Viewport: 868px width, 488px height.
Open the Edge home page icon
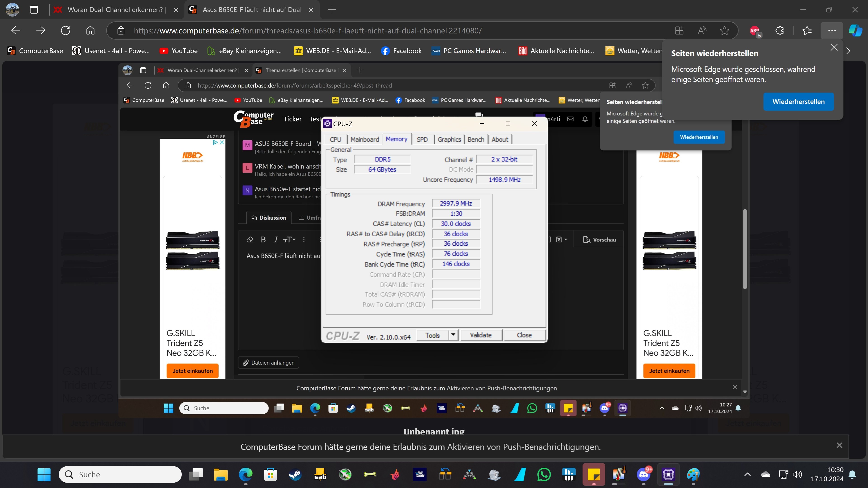tap(90, 31)
